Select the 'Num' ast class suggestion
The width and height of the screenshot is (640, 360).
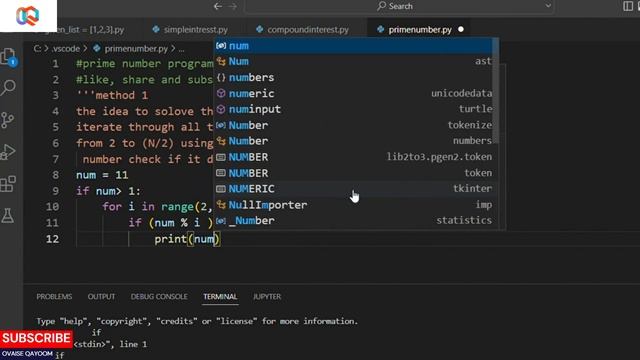353,61
